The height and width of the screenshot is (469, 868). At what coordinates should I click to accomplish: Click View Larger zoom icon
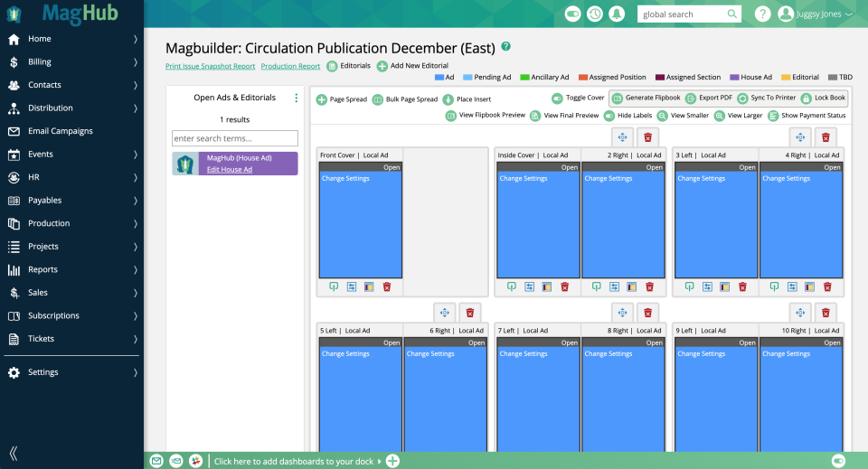tap(720, 116)
